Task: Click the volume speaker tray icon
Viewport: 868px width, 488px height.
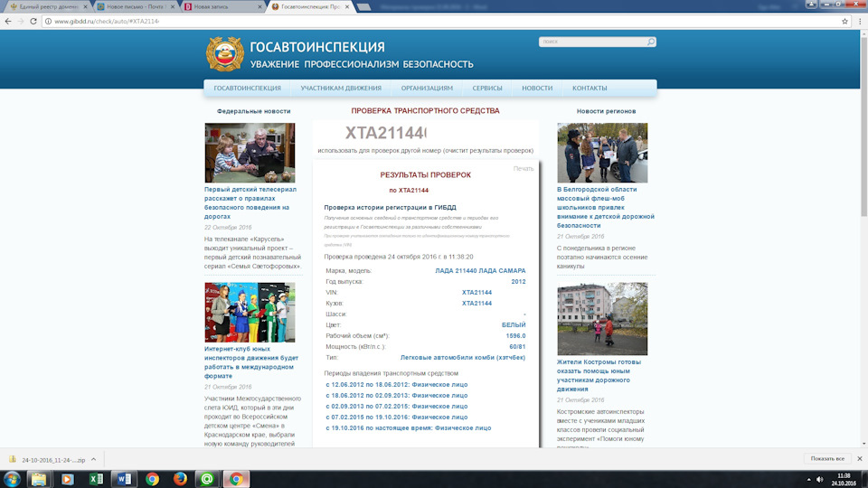Action: point(820,479)
